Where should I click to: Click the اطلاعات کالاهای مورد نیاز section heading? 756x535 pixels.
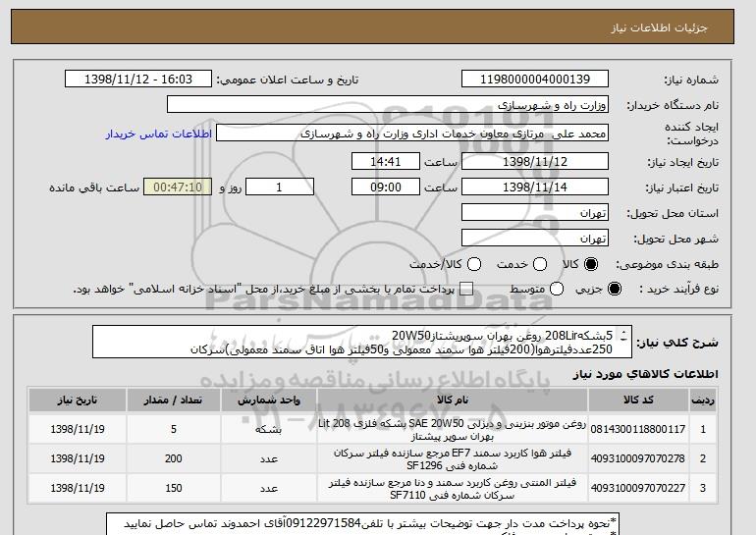646,374
